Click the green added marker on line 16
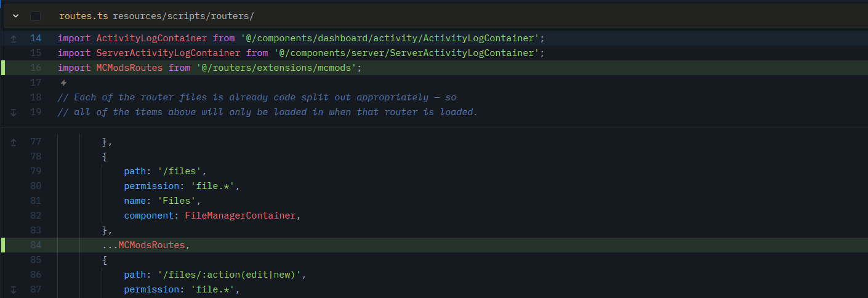 [x=3, y=68]
